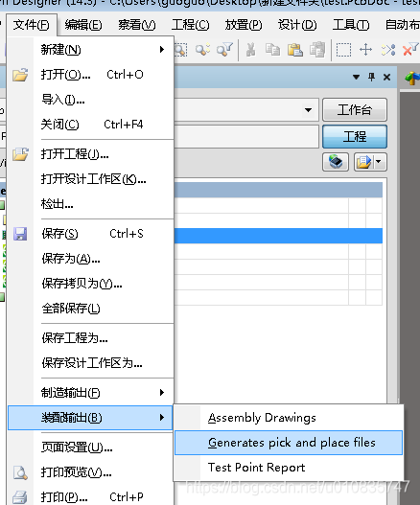420x505 pixels.
Task: Click the print preview magnifier icon
Action: [x=20, y=472]
